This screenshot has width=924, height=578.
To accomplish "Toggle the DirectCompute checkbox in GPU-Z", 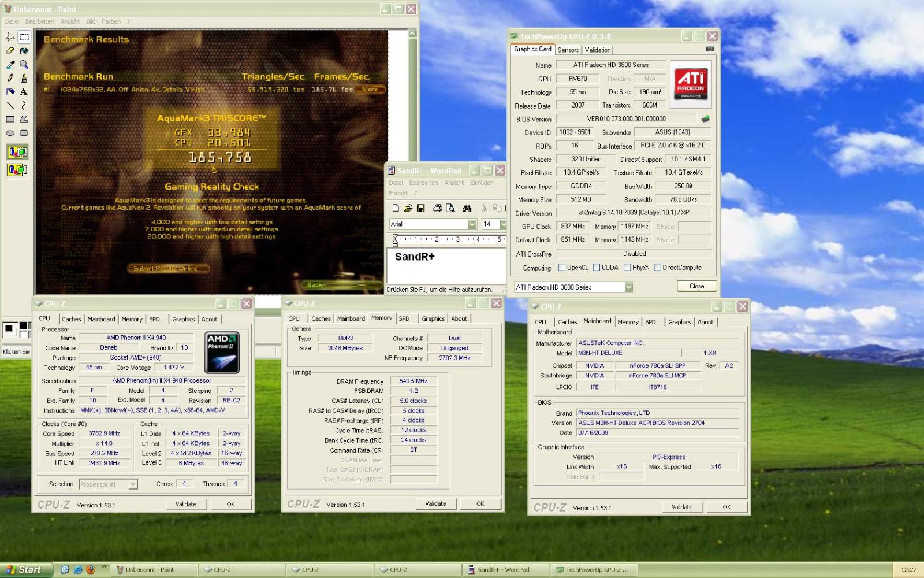I will 657,268.
